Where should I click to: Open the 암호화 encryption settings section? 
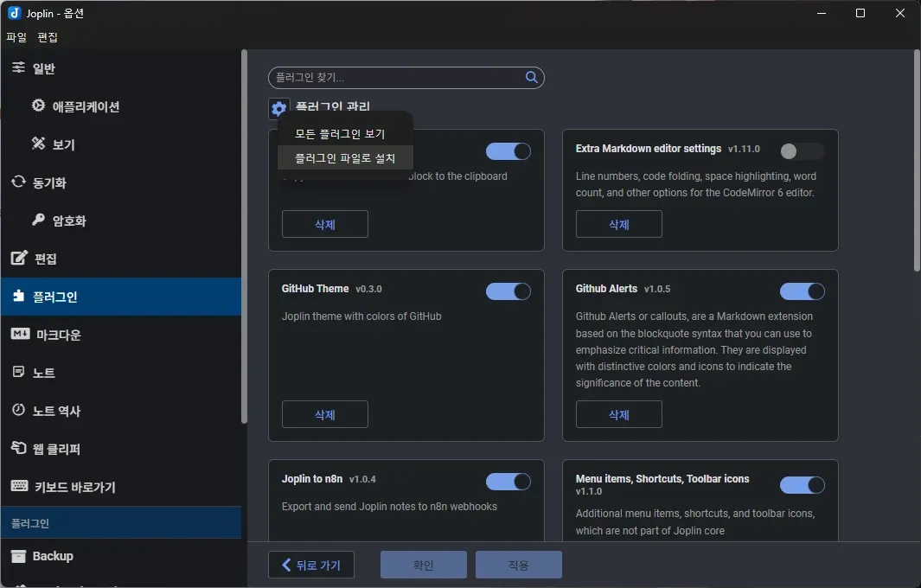click(120, 220)
